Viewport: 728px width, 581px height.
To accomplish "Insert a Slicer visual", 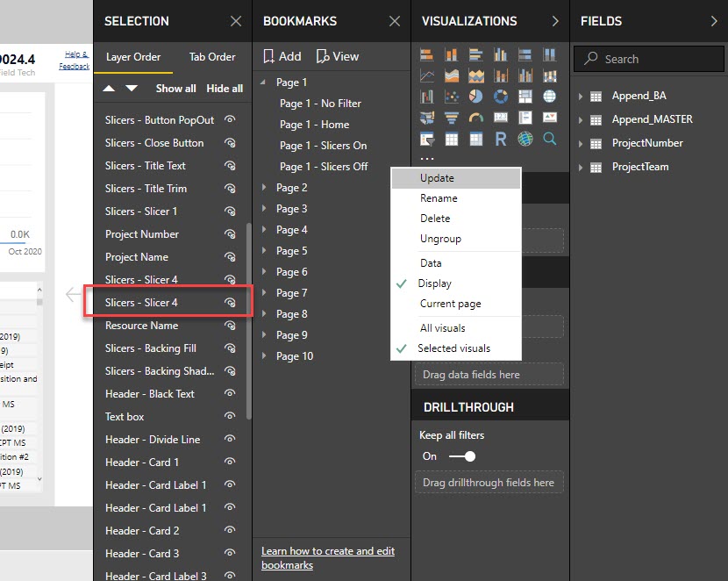I will (426, 139).
